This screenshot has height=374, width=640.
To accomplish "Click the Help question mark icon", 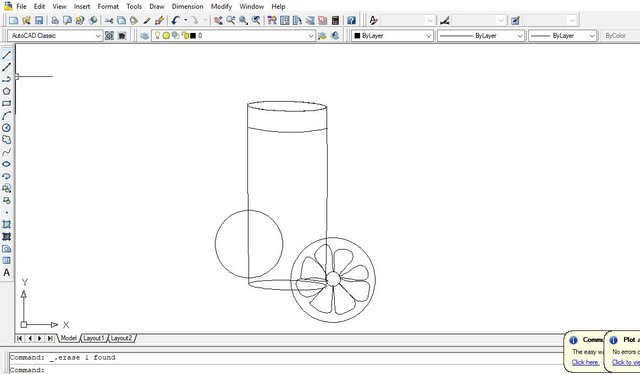I will [351, 20].
